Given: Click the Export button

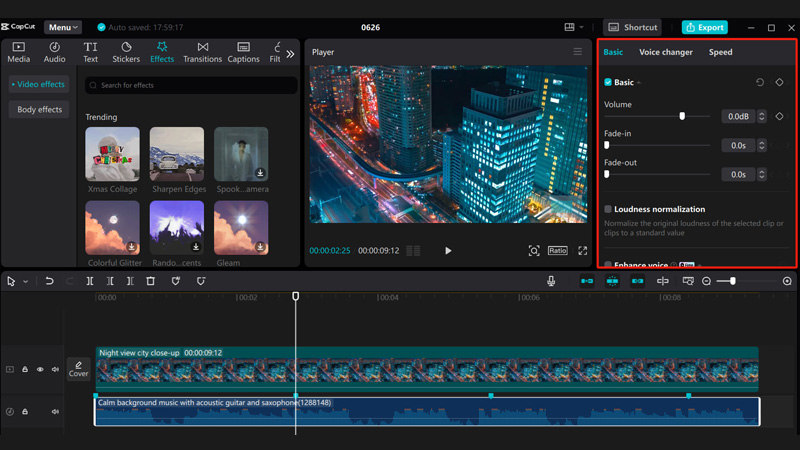Looking at the screenshot, I should coord(705,27).
